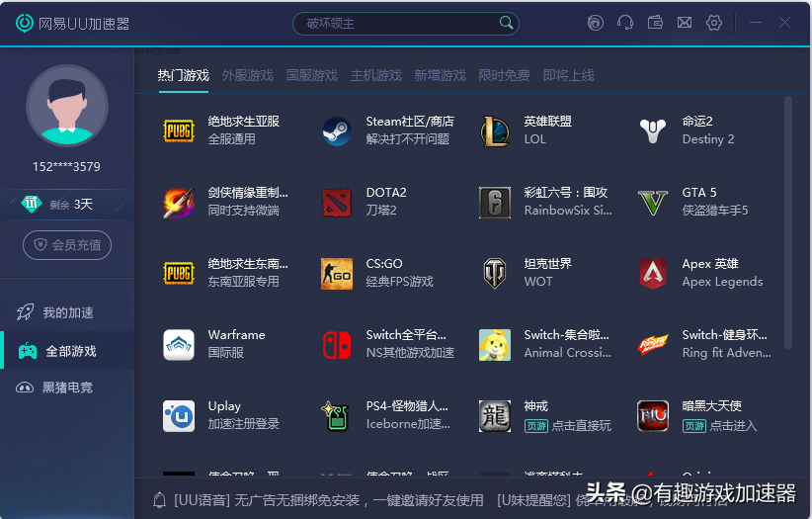The width and height of the screenshot is (812, 519).
Task: Select the Ring Fit Adventure icon
Action: pyautogui.click(x=653, y=345)
